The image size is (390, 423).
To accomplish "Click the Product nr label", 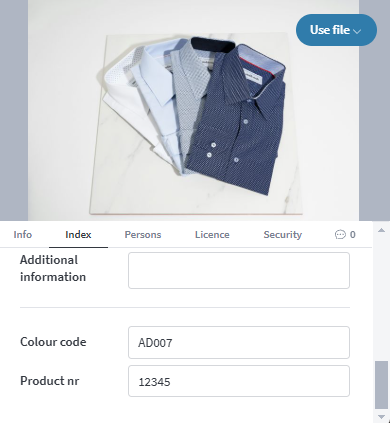I will click(50, 381).
